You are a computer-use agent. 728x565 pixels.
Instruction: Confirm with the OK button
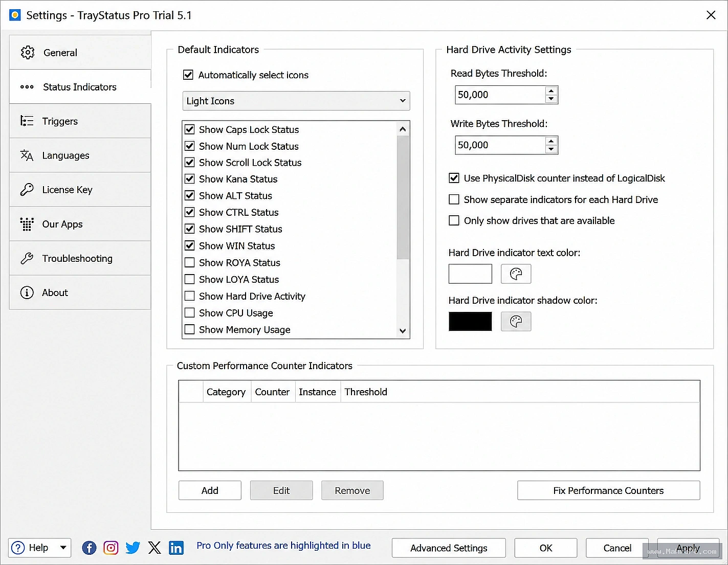pos(546,548)
